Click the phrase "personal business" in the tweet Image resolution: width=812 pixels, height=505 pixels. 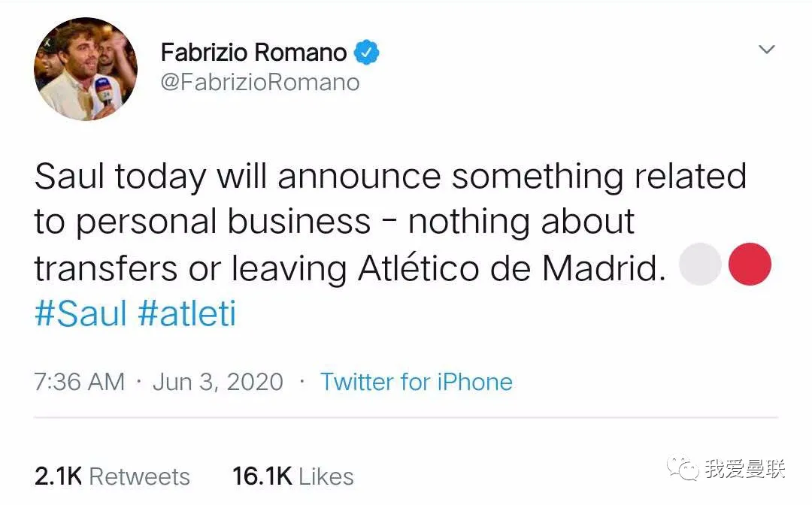coord(223,222)
